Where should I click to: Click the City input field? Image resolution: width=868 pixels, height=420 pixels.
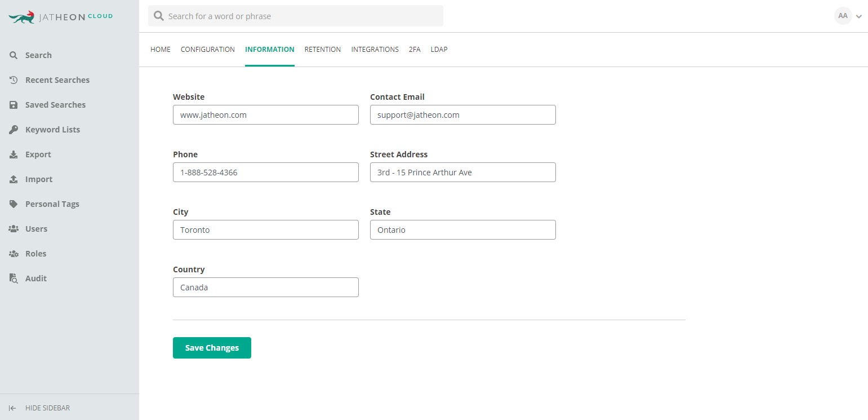tap(266, 230)
